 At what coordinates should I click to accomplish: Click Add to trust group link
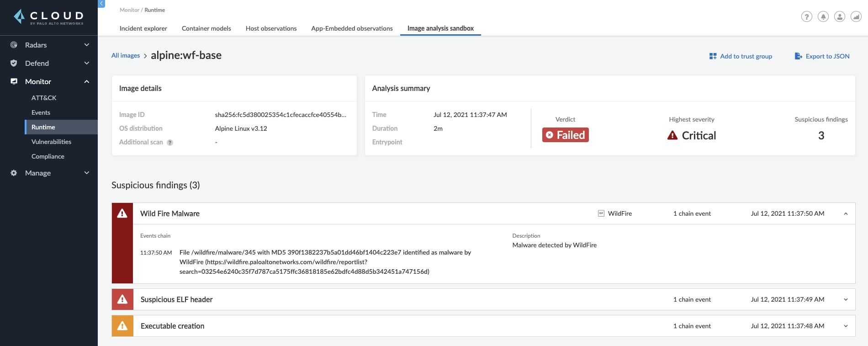click(746, 56)
